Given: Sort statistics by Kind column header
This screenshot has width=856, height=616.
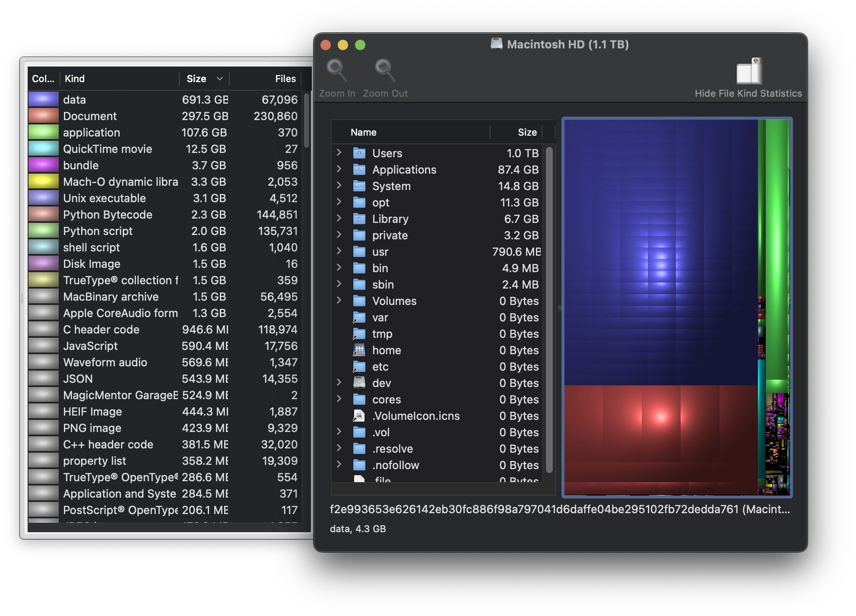Looking at the screenshot, I should (x=120, y=79).
